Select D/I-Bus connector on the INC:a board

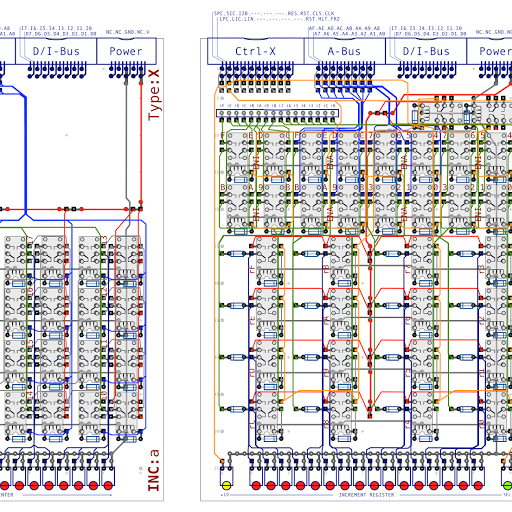(x=56, y=51)
